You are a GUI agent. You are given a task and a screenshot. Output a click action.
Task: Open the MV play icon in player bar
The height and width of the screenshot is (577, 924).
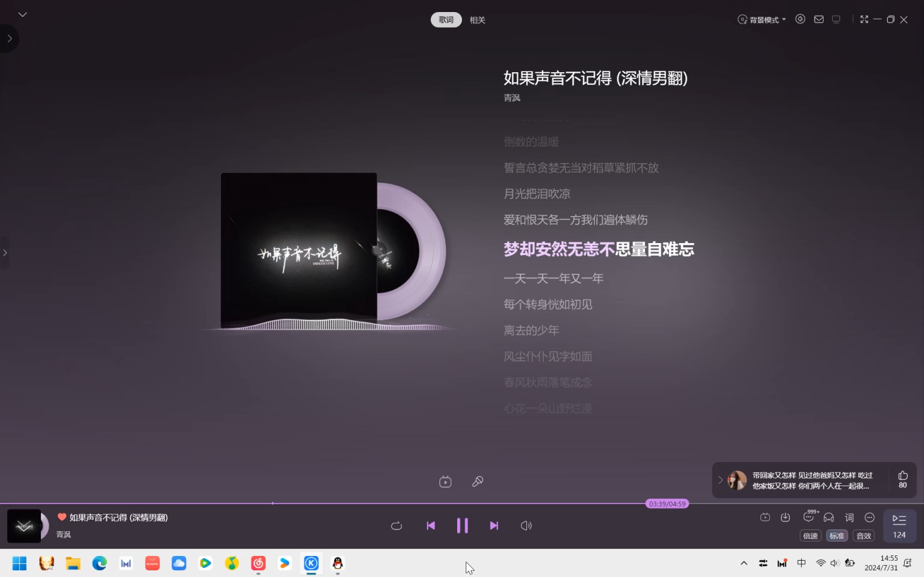click(765, 517)
